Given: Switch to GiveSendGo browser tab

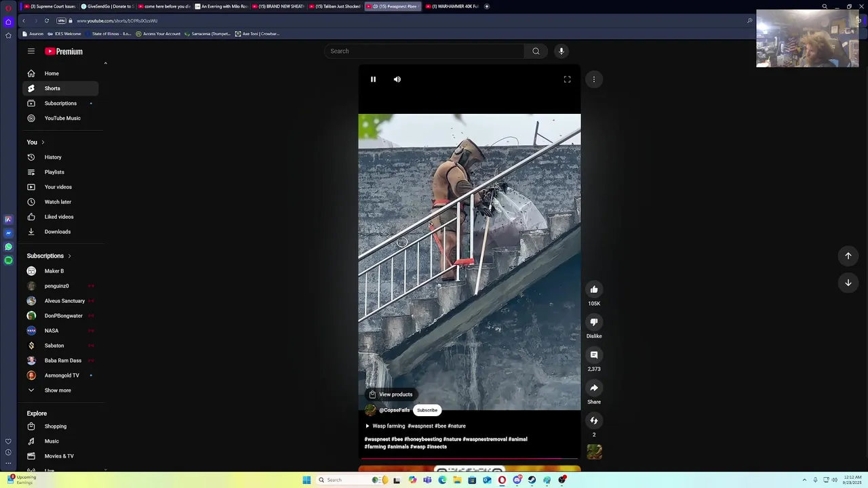Looking at the screenshot, I should click(106, 6).
